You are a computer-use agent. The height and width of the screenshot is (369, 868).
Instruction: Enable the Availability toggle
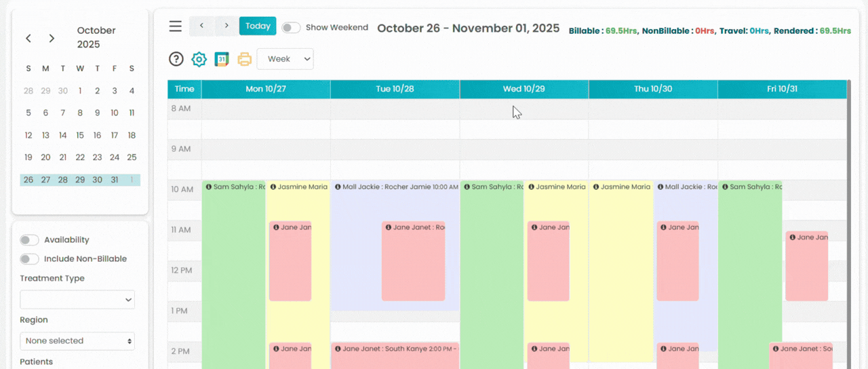(29, 240)
